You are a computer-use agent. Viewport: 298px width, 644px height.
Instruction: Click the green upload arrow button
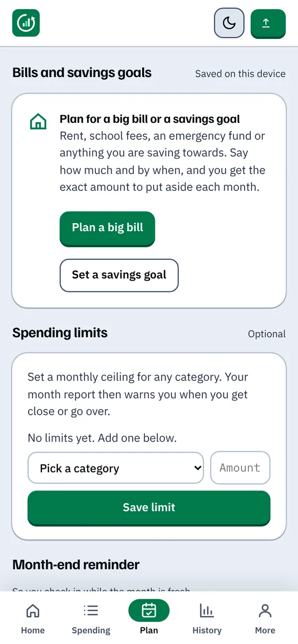point(268,23)
